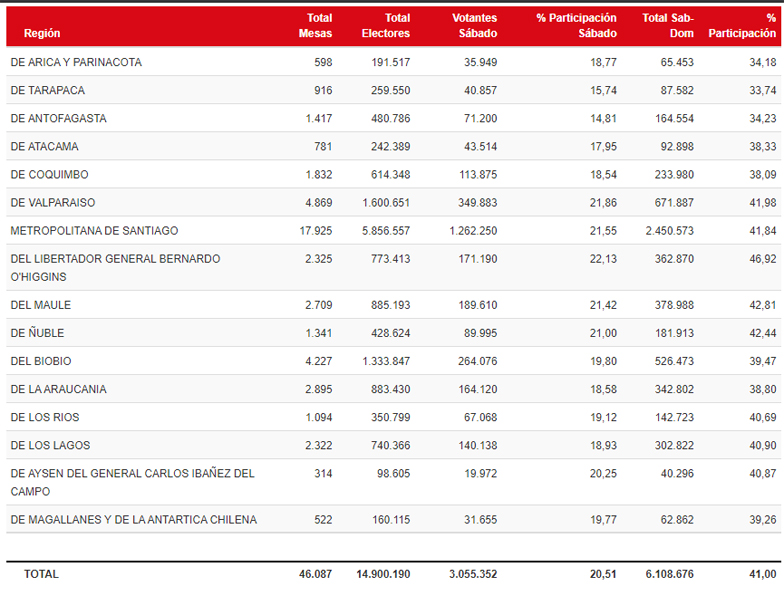Select the DE LA ARAUCANIA region row
The width and height of the screenshot is (784, 596).
(58, 388)
